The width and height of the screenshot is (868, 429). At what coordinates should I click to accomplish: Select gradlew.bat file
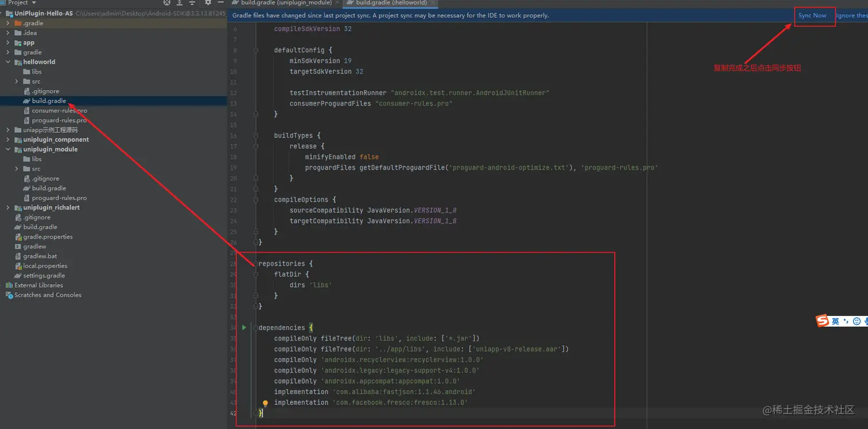(36, 256)
